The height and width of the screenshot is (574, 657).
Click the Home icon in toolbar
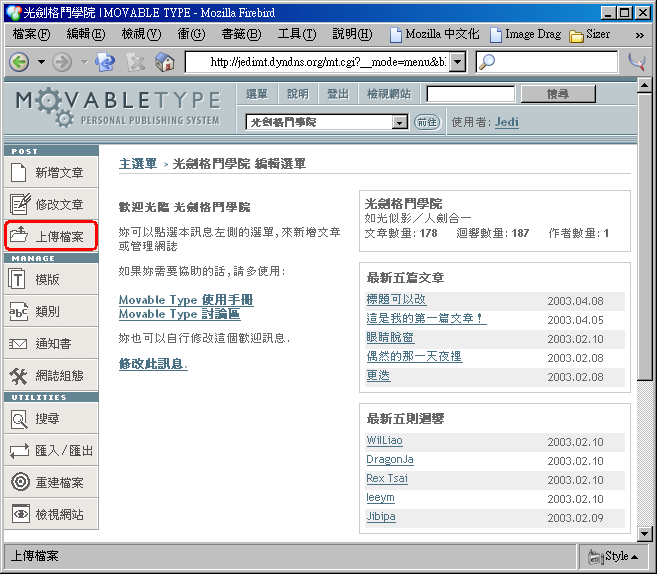point(165,62)
